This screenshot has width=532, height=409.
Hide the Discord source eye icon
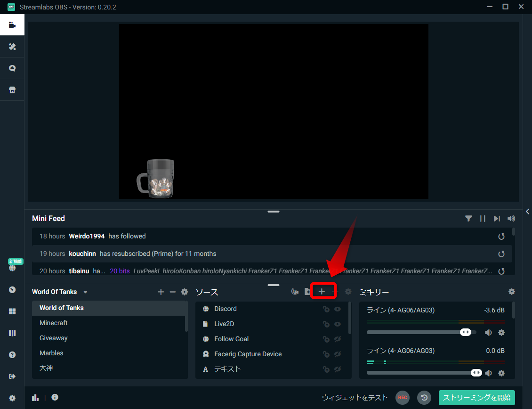point(338,309)
